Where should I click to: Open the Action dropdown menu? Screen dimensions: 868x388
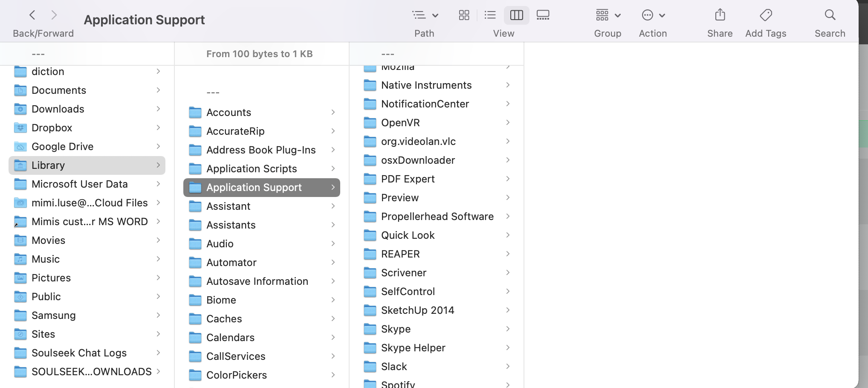pos(653,15)
